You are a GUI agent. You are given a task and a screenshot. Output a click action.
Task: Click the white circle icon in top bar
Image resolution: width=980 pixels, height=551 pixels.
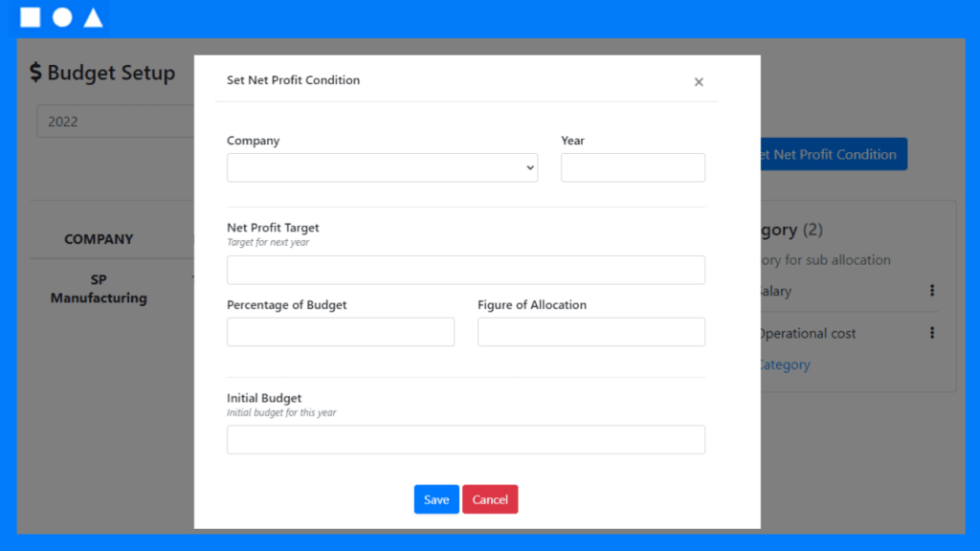click(x=62, y=17)
